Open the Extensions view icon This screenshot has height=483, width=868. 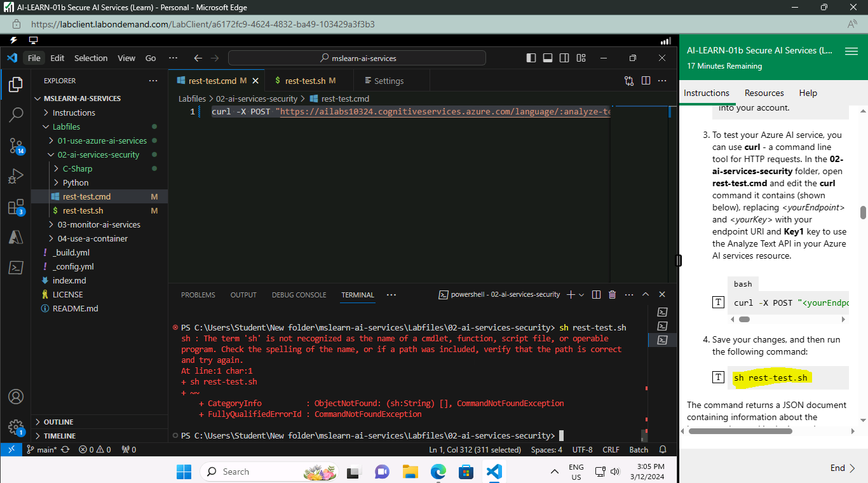tap(16, 207)
